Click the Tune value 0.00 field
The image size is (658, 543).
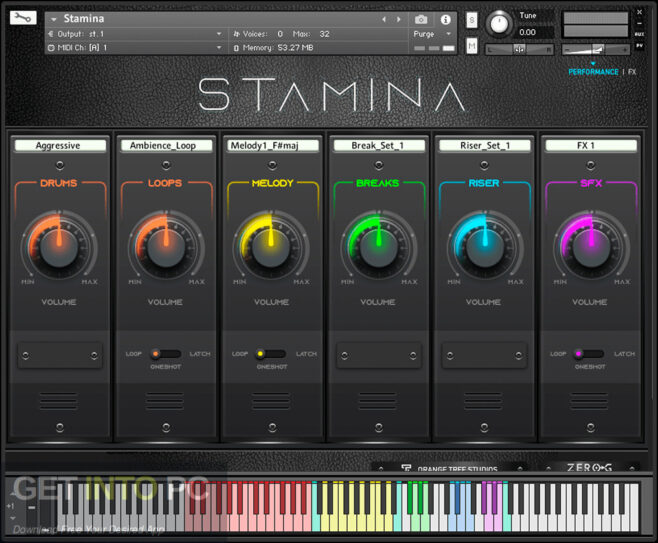pyautogui.click(x=527, y=32)
